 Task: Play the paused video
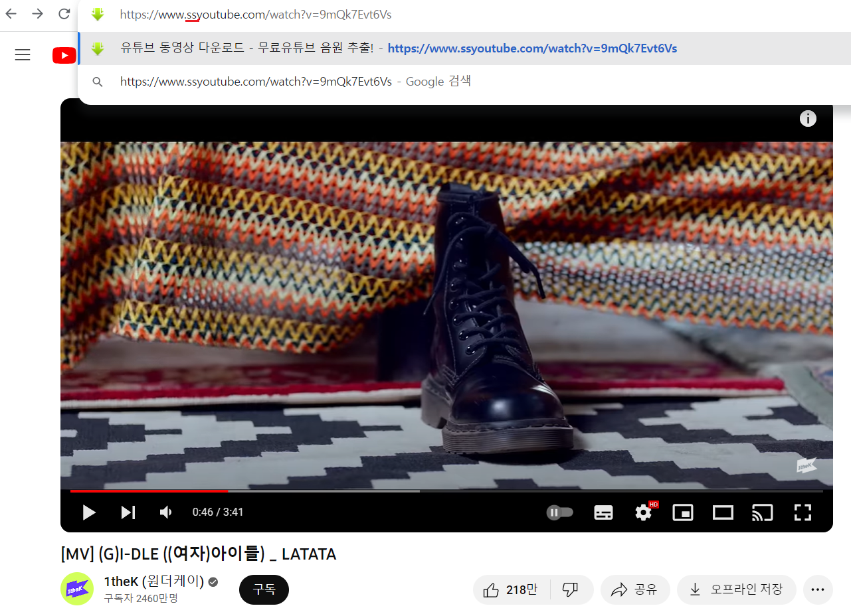pos(88,512)
